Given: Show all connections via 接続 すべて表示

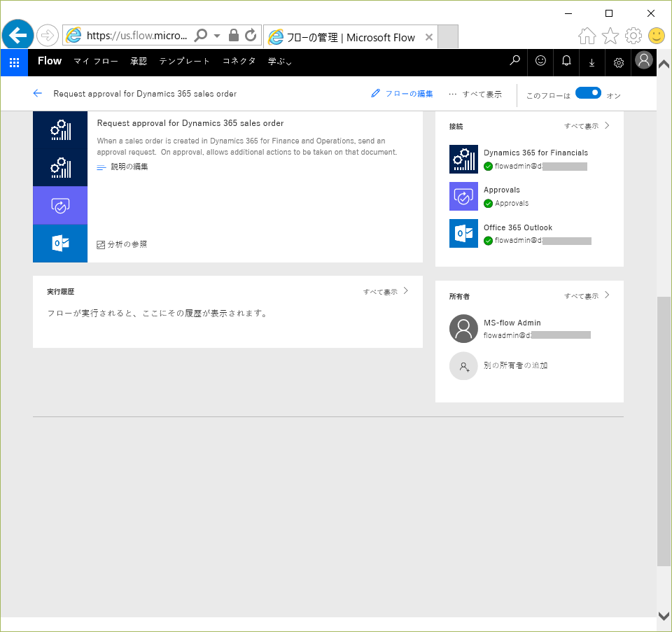Looking at the screenshot, I should coord(587,126).
